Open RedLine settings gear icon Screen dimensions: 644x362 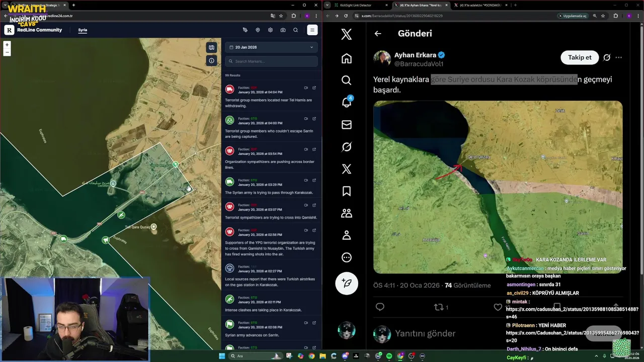coord(270,30)
